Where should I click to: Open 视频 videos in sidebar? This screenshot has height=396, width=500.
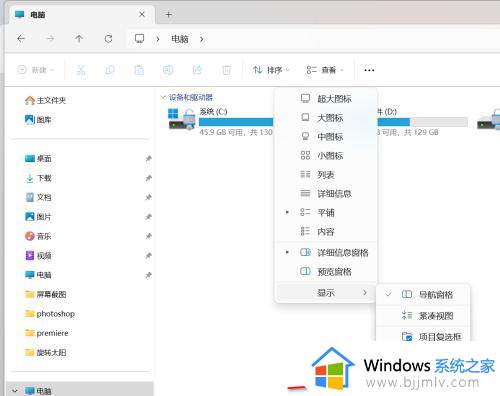pyautogui.click(x=38, y=255)
